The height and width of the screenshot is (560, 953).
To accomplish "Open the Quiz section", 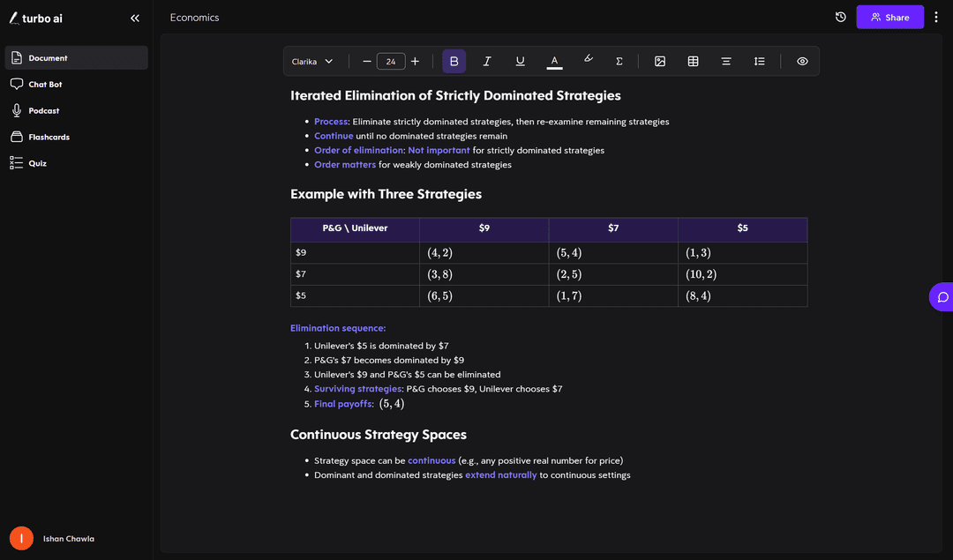I will (x=77, y=163).
